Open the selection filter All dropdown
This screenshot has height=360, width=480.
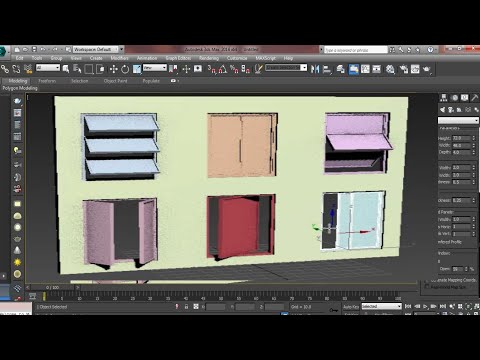(48, 68)
